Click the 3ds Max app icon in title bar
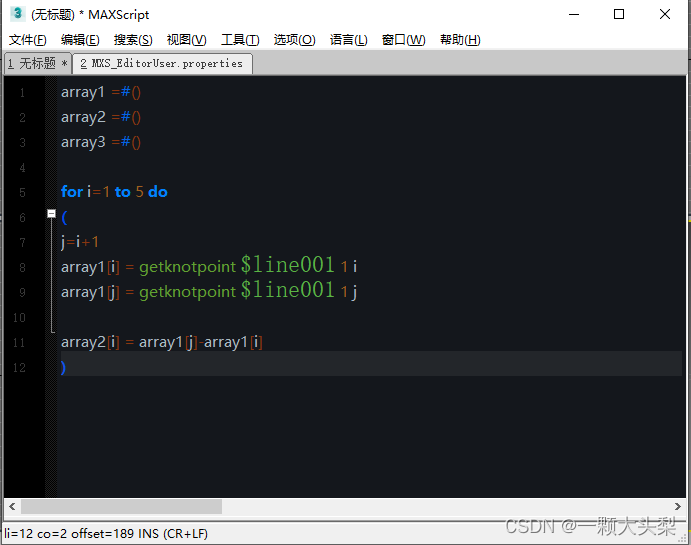The height and width of the screenshot is (545, 691). pyautogui.click(x=17, y=14)
